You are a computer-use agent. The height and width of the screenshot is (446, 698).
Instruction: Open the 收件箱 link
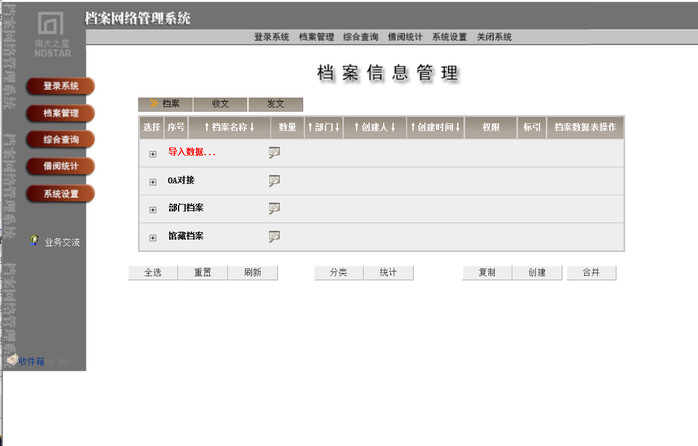(31, 361)
